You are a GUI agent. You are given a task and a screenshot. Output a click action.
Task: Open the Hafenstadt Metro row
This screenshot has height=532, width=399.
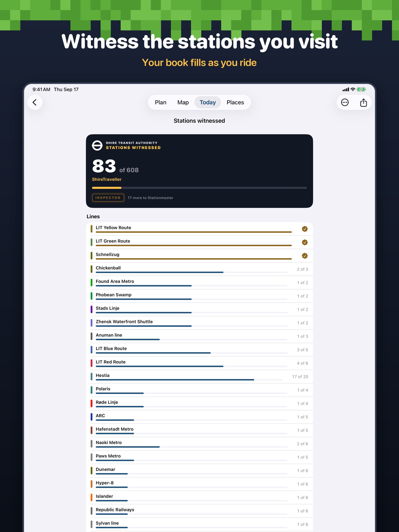[199, 431]
